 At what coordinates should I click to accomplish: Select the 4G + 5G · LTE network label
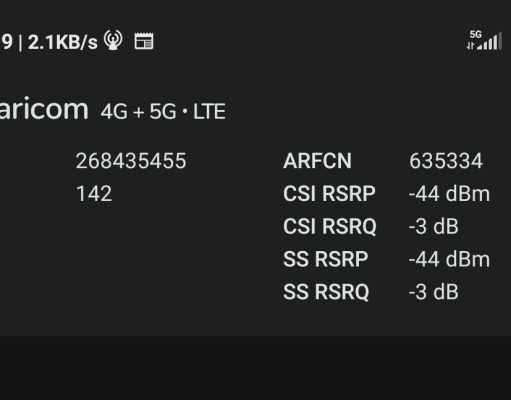[163, 111]
